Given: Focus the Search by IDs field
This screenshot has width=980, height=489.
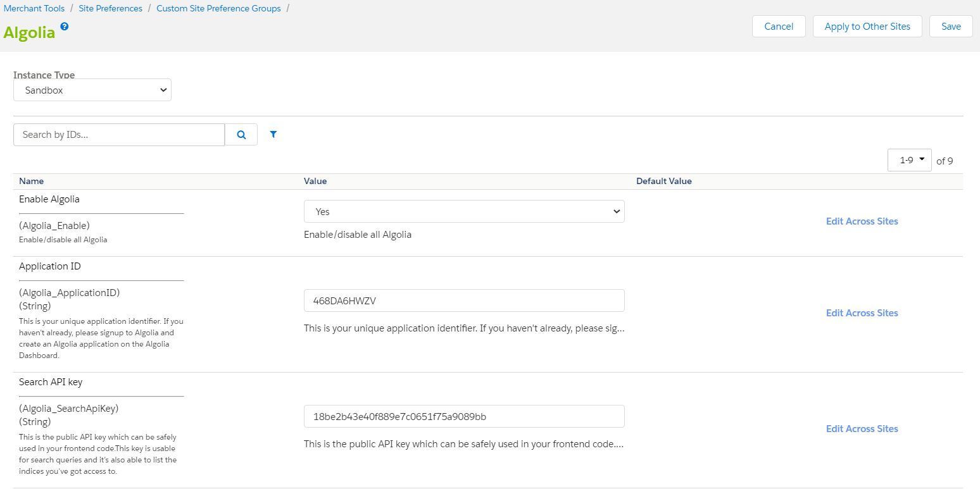Looking at the screenshot, I should tap(119, 135).
